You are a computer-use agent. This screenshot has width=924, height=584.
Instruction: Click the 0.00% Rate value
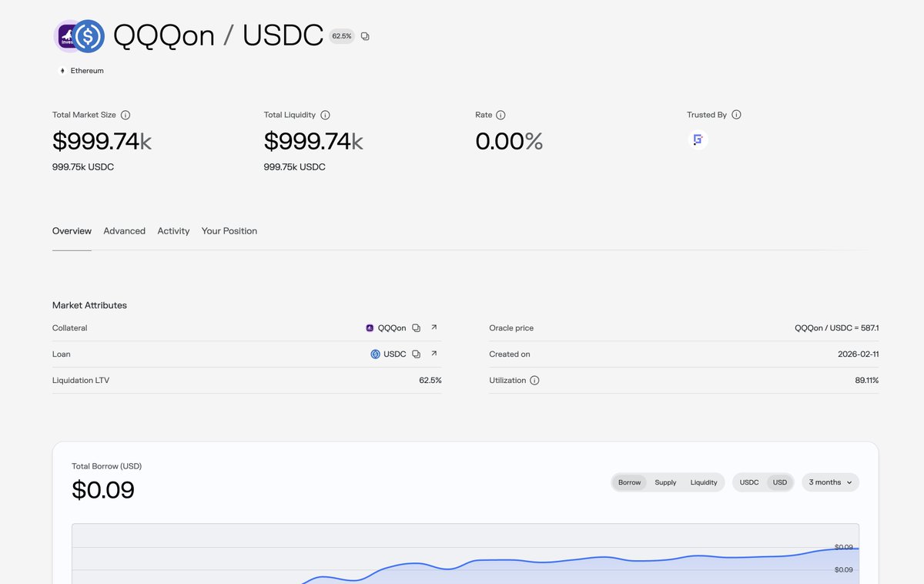point(509,141)
